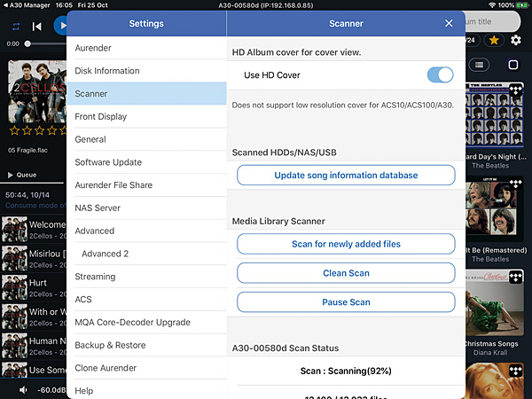The width and height of the screenshot is (532, 399).
Task: Close the Scanner settings panel
Action: coord(449,23)
